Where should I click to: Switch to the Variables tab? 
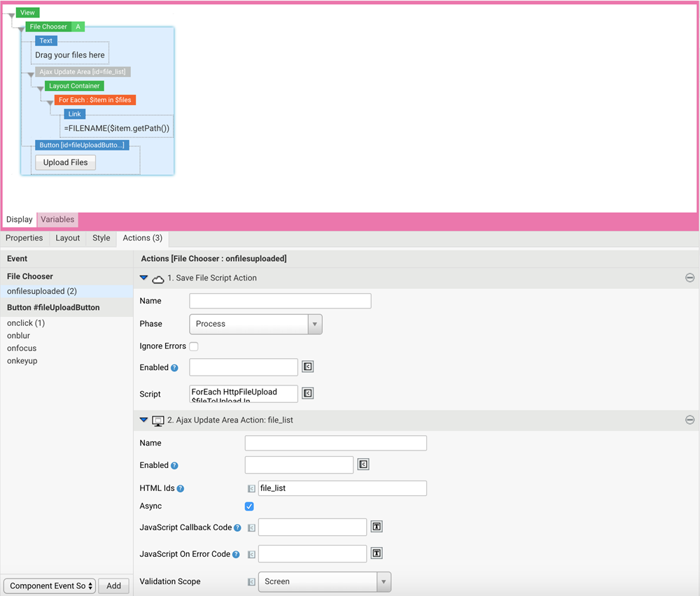[57, 219]
